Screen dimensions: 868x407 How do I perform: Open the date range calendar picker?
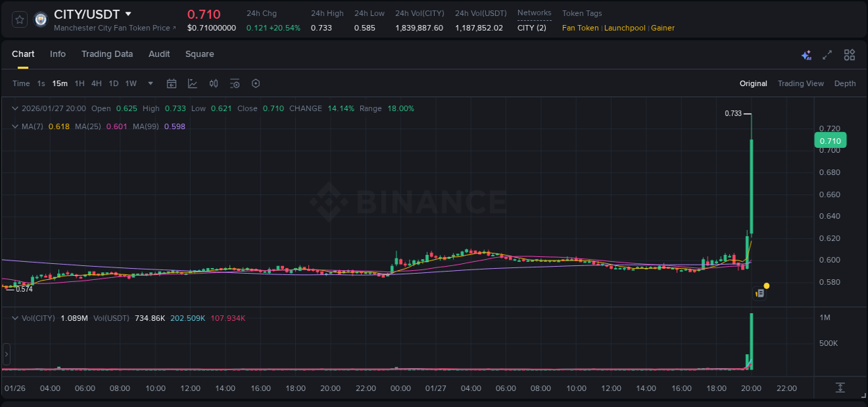(x=172, y=83)
